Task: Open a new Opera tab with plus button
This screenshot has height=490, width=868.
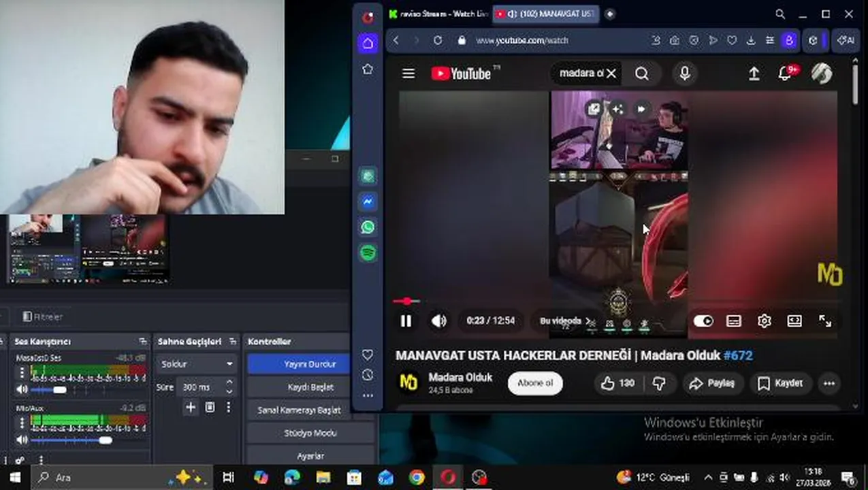Action: coord(610,14)
